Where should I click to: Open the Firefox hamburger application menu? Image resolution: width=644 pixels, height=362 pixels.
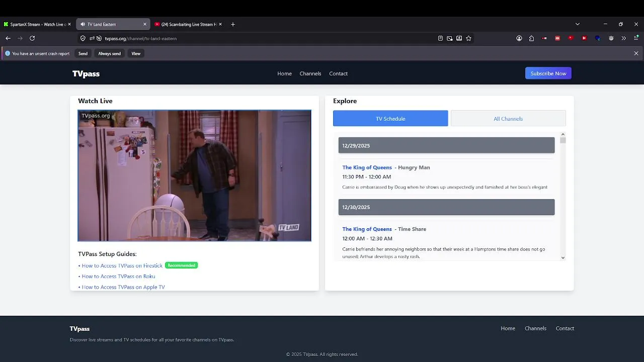point(636,38)
